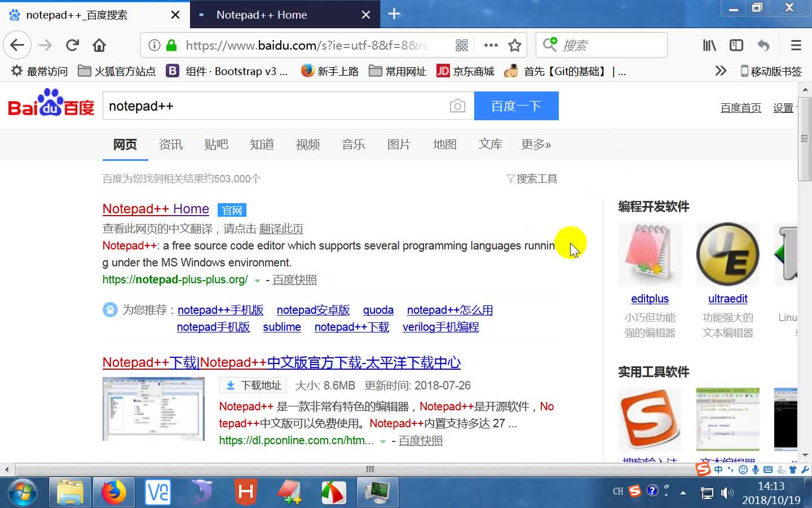The image size is (812, 508).
Task: Open the Firefox hamburger menu
Action: pyautogui.click(x=796, y=45)
